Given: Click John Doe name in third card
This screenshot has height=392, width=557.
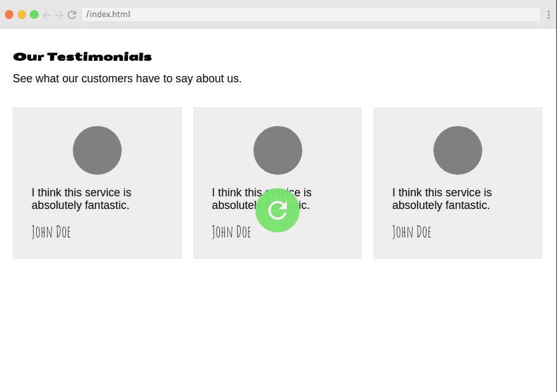Looking at the screenshot, I should coord(412,232).
